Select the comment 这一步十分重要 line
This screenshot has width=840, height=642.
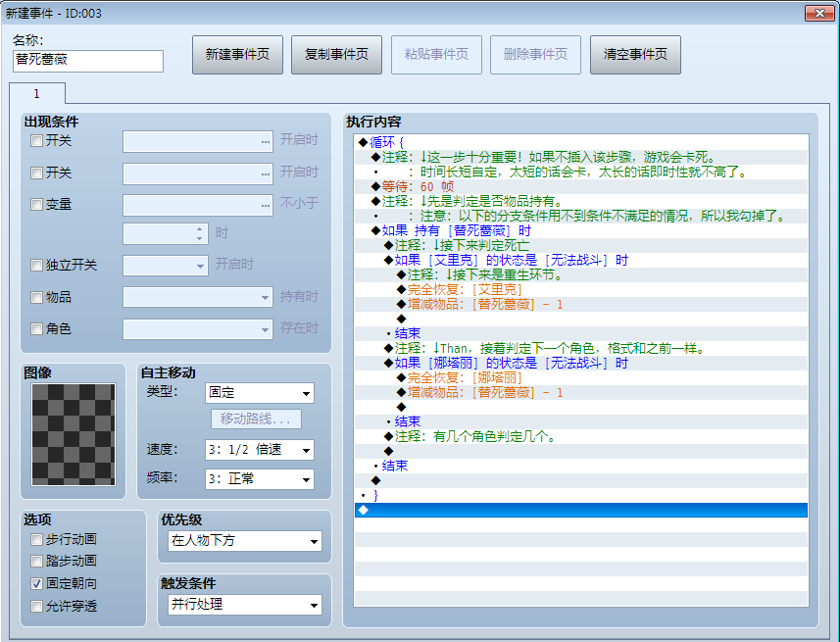pos(581,157)
